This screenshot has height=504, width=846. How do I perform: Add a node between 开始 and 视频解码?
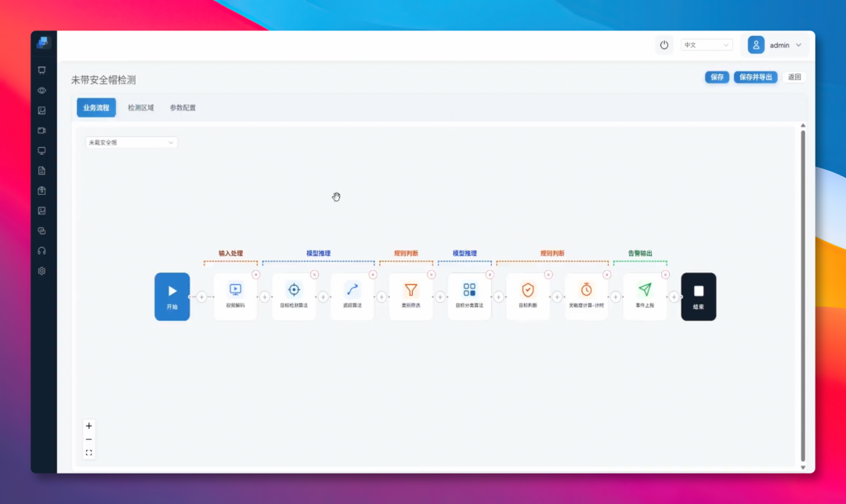(x=202, y=297)
